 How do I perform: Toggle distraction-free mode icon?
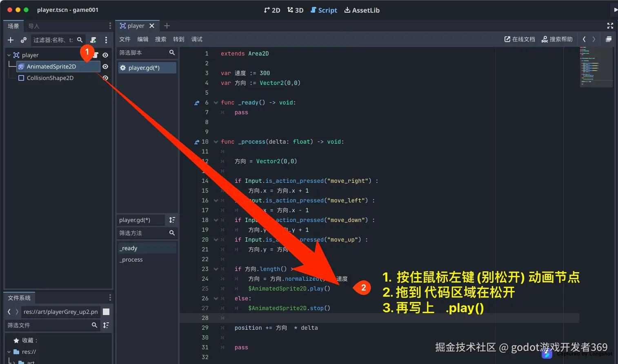coord(610,26)
